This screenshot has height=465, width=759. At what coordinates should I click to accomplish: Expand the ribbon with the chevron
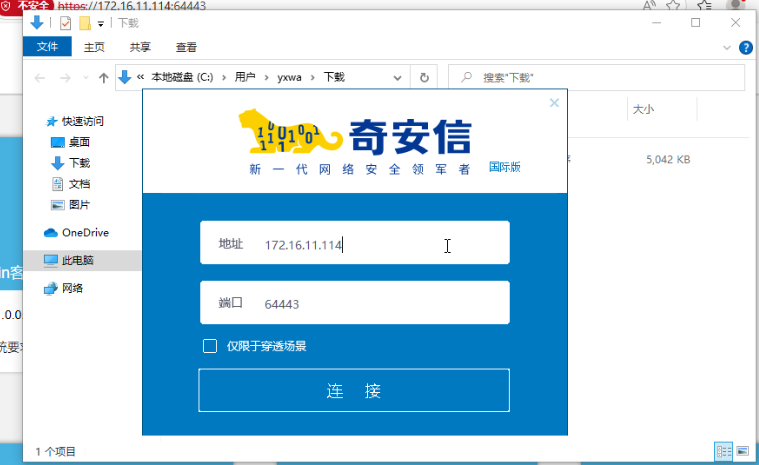[727, 47]
